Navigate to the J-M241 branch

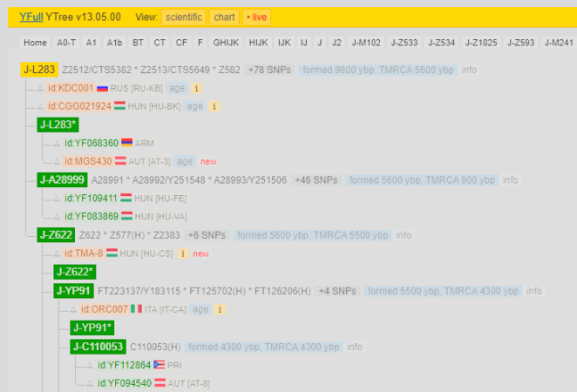pos(559,43)
